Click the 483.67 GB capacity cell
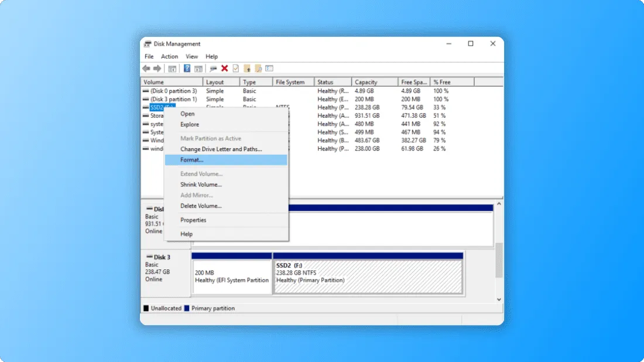The height and width of the screenshot is (362, 644). 366,140
